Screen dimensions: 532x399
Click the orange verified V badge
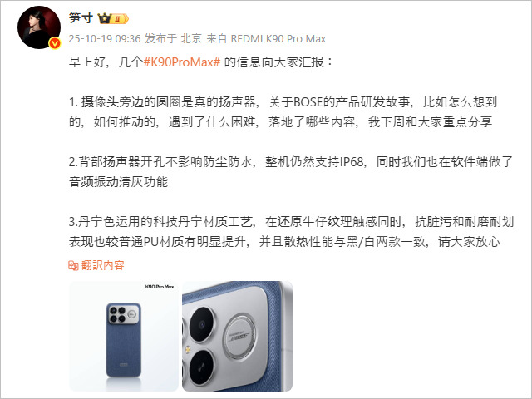[55, 43]
